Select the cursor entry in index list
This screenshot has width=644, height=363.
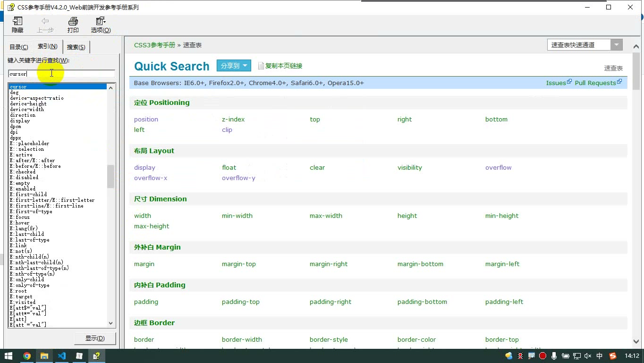[58, 86]
